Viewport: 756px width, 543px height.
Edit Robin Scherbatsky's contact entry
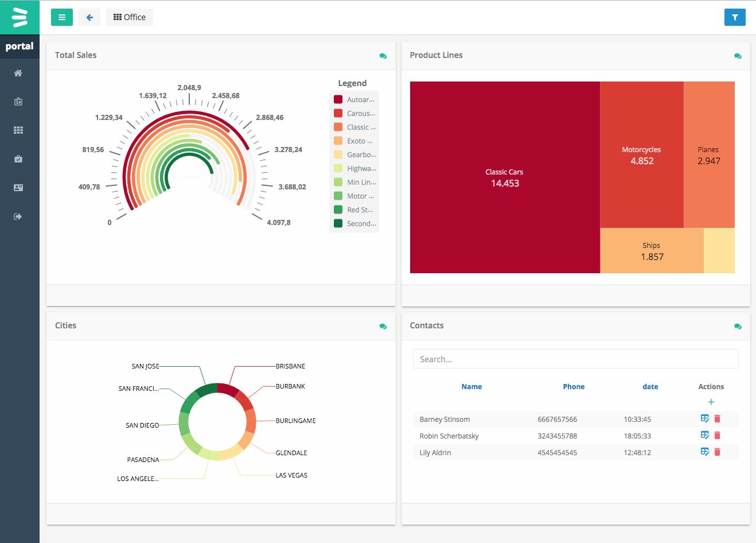(x=705, y=435)
